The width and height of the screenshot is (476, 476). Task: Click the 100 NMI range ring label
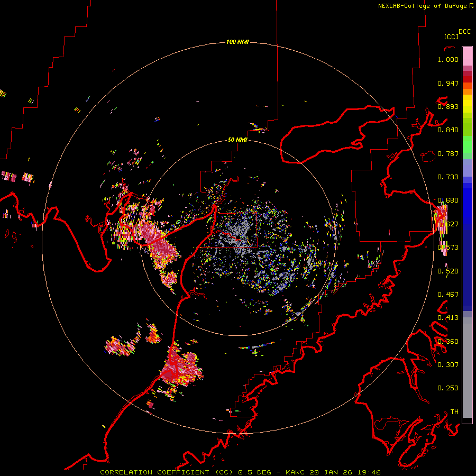[x=237, y=42]
